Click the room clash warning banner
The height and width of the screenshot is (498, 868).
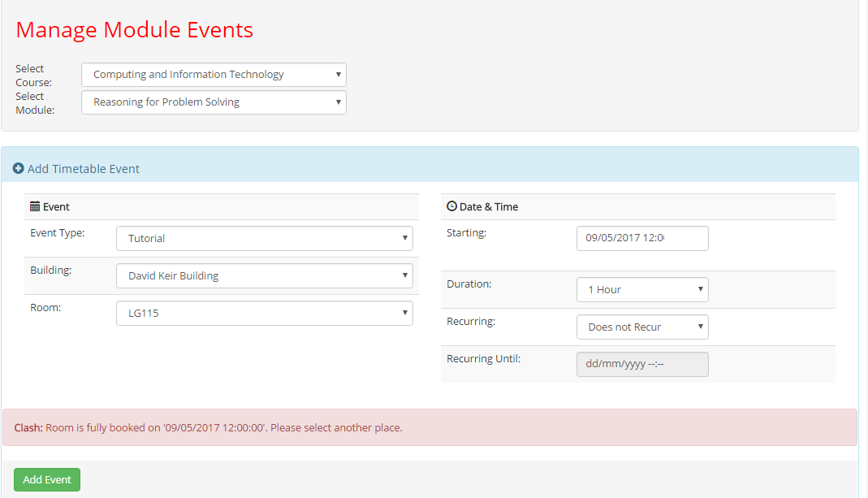tap(434, 427)
